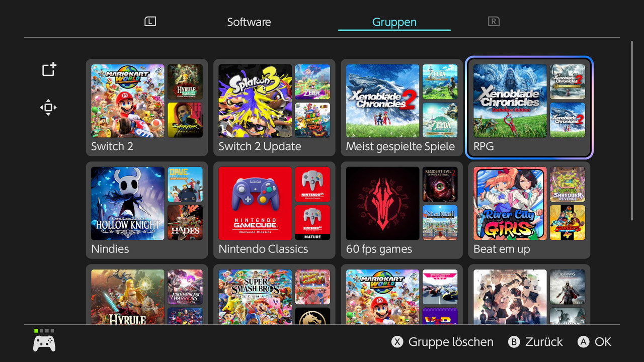Open the Nindies group with Hollow Knight

[147, 210]
